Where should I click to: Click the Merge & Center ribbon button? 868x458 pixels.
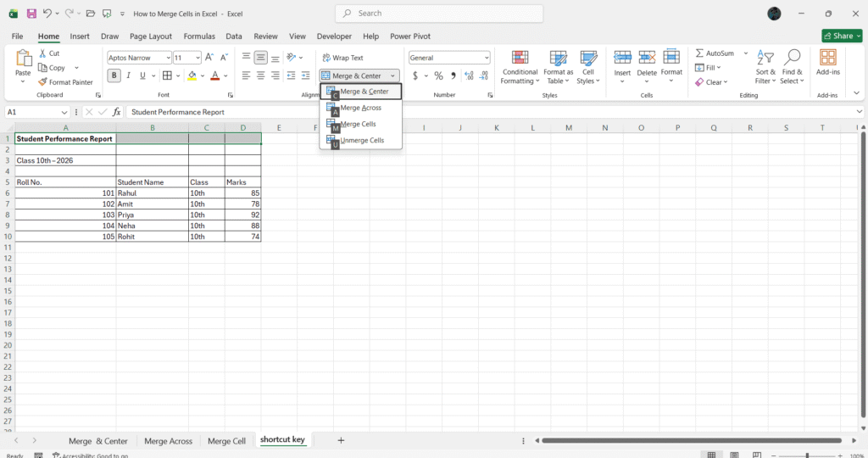(353, 75)
